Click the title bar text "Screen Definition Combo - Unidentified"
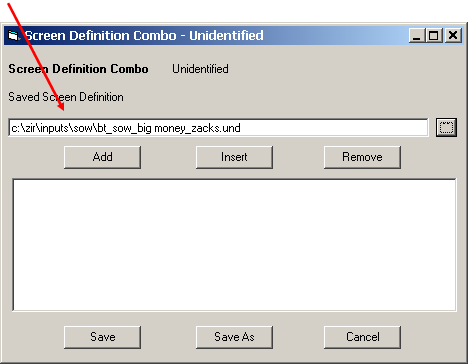The image size is (468, 364). point(144,36)
